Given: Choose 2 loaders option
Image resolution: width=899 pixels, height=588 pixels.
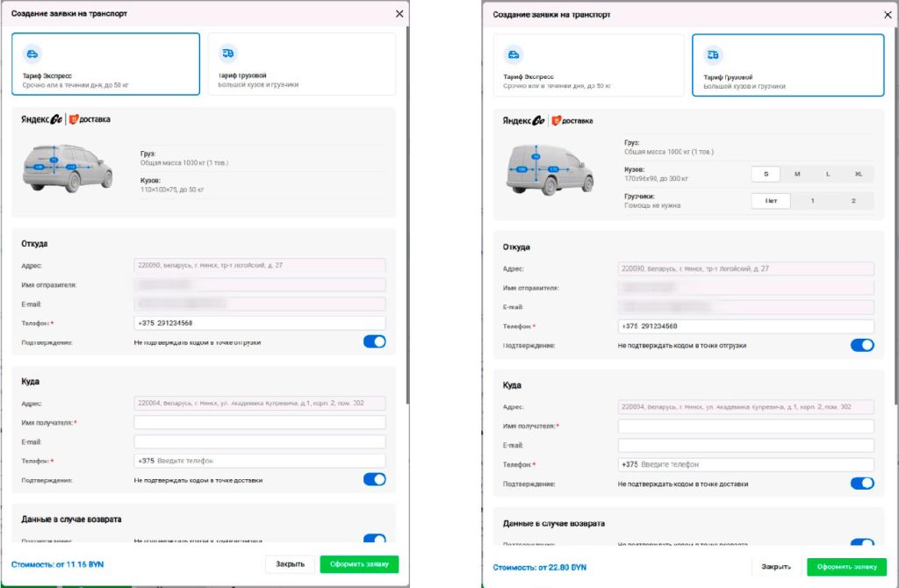Looking at the screenshot, I should tap(853, 201).
